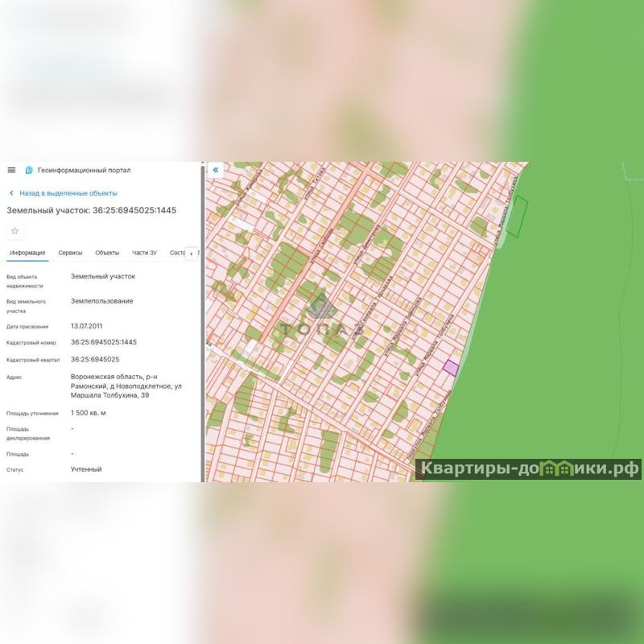The image size is (644, 644).
Task: Collapse the side panel with double chevron
Action: pyautogui.click(x=216, y=170)
